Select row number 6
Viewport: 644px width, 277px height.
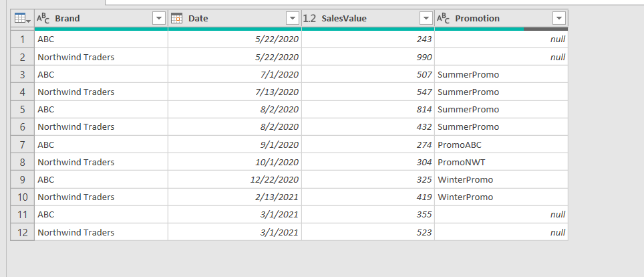click(22, 126)
